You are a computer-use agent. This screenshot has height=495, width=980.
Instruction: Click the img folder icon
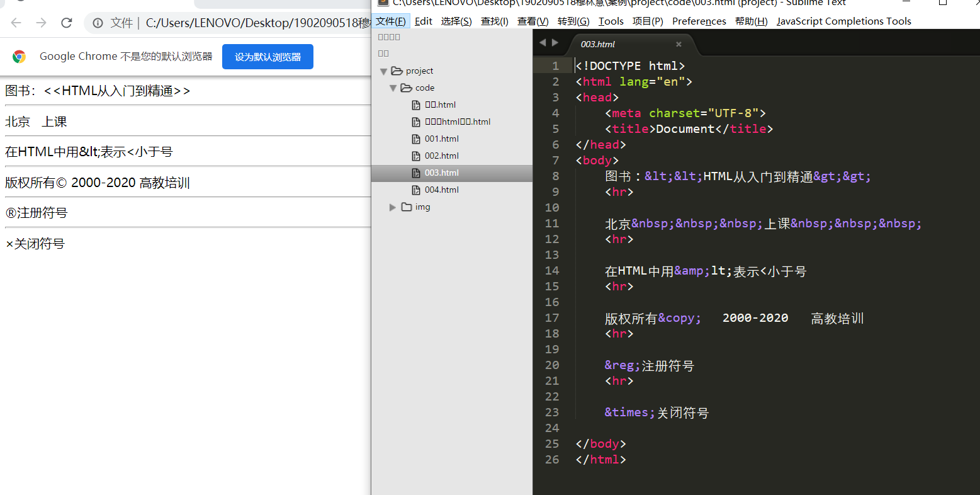407,207
